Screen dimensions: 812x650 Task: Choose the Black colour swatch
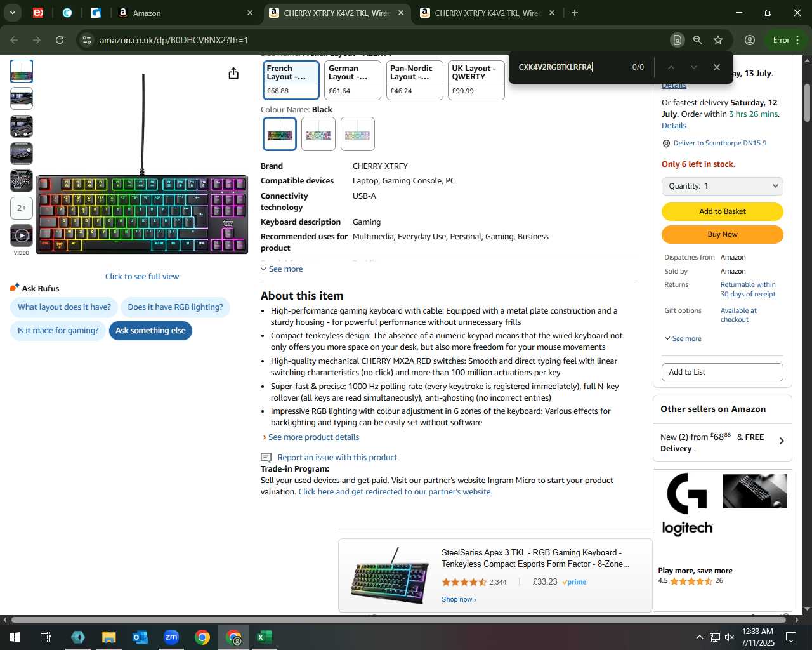click(x=280, y=134)
